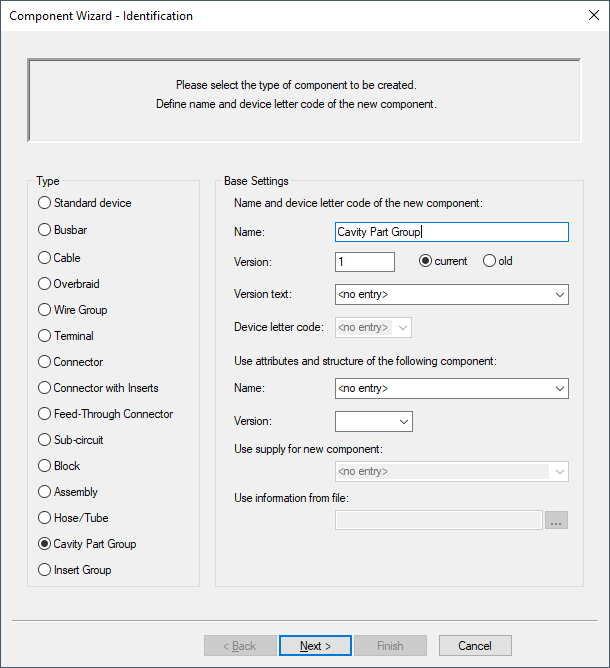Choose Terminal component type
610x668 pixels.
(44, 336)
